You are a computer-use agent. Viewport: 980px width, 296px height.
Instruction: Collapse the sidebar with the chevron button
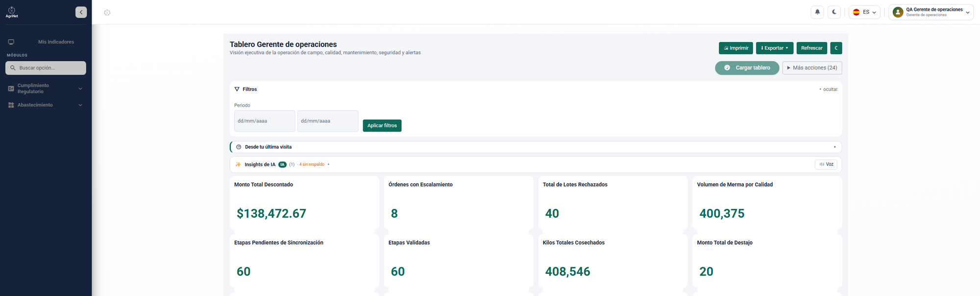(x=81, y=12)
